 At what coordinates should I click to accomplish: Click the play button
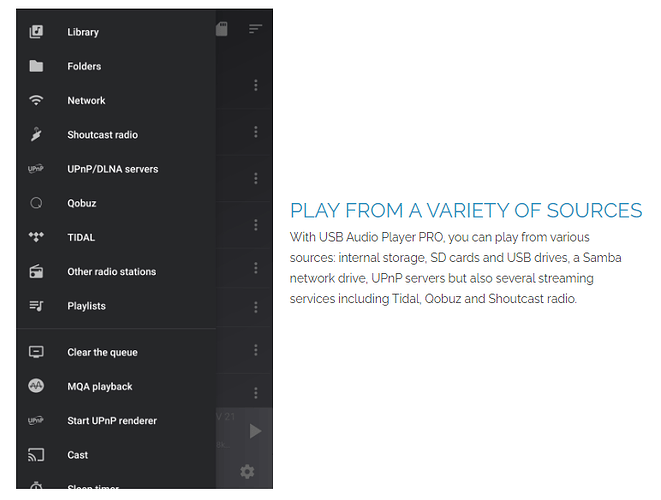click(x=255, y=431)
